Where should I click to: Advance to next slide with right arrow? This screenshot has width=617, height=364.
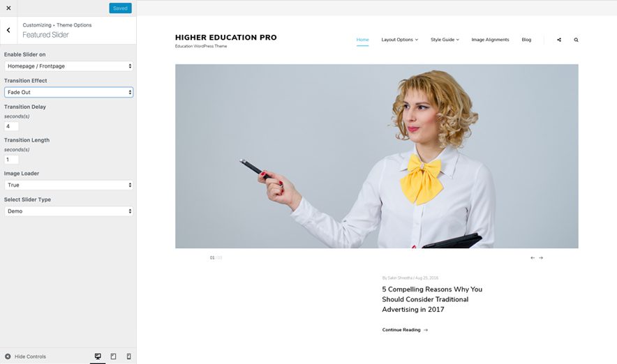541,258
